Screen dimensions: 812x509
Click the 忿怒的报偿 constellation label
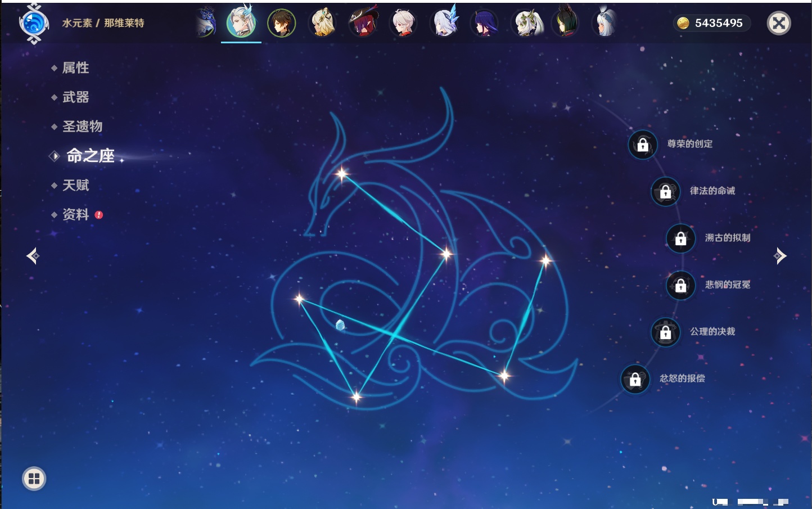tap(682, 379)
